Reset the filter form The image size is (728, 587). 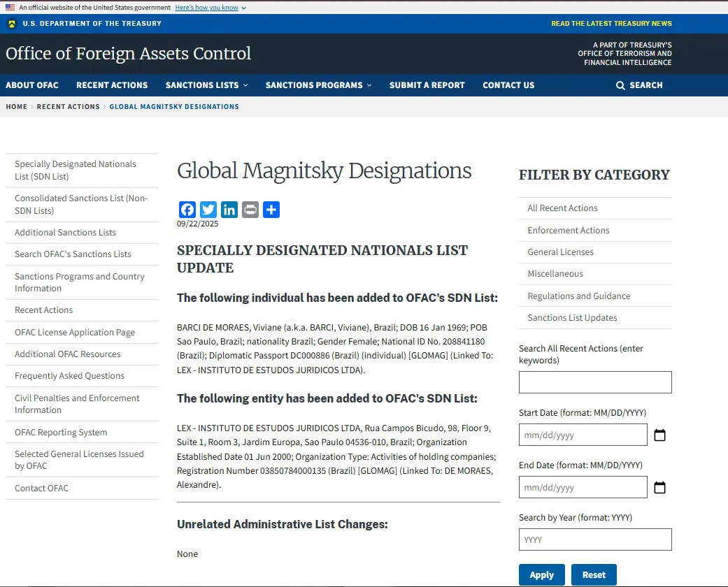click(x=594, y=575)
